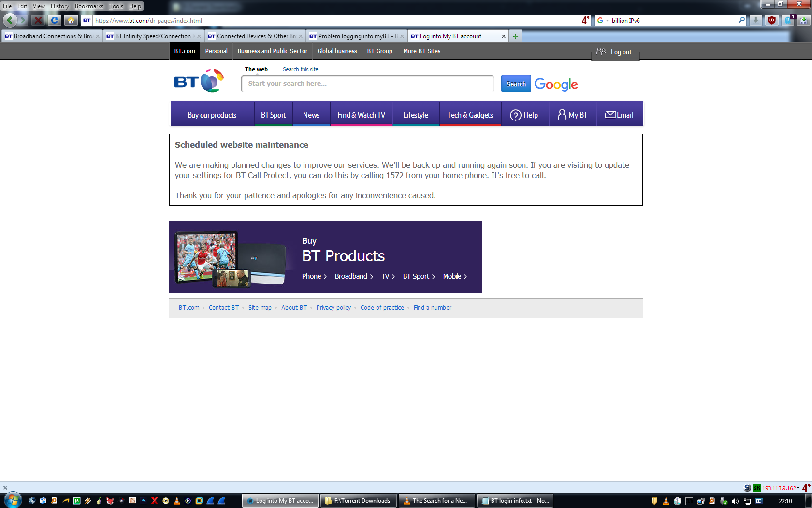Image resolution: width=812 pixels, height=508 pixels.
Task: Open a new tab with plus button
Action: (516, 36)
